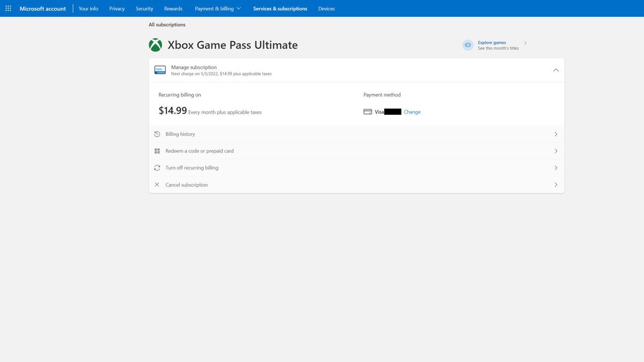This screenshot has width=644, height=362.
Task: Open the app launcher waffle icon
Action: coord(7,7)
